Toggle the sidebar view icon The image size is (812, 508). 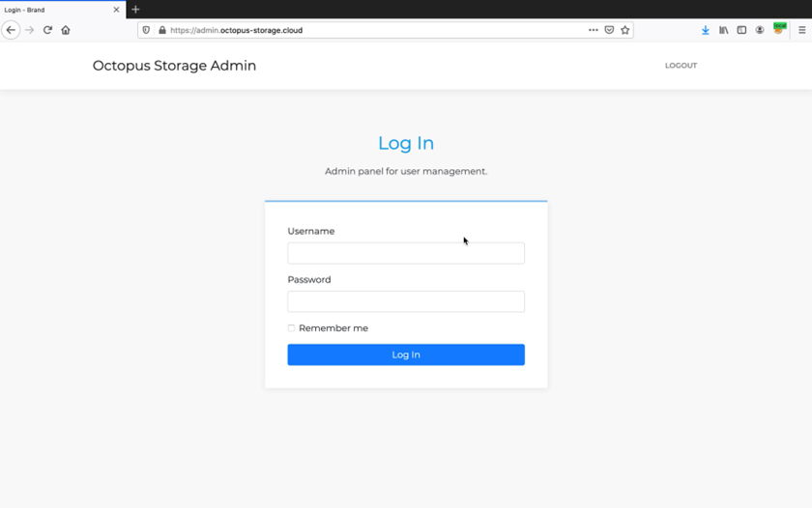coord(741,30)
